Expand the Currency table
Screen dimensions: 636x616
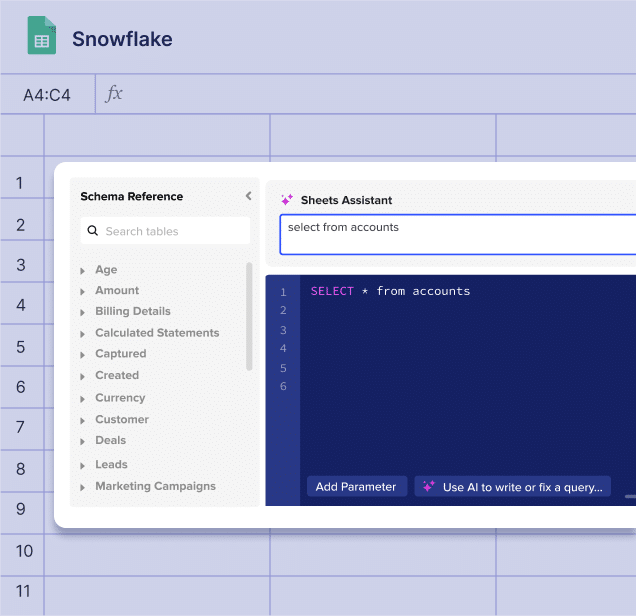coord(82,399)
